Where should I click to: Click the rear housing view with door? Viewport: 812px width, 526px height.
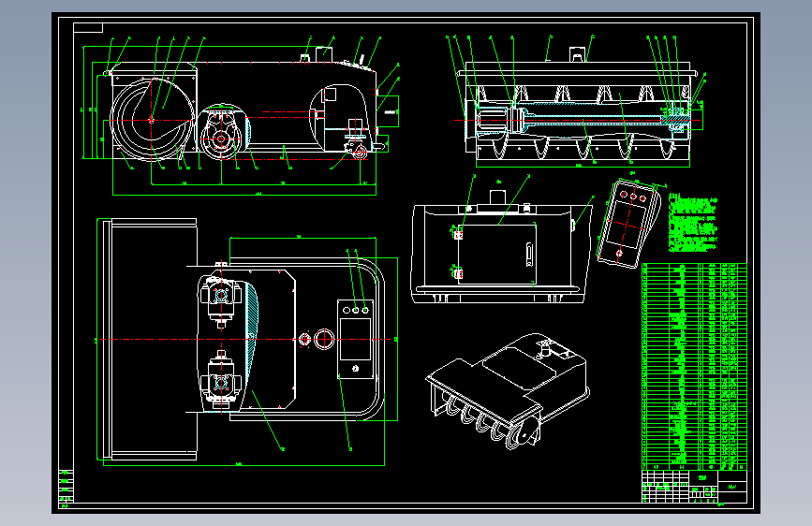[502, 246]
